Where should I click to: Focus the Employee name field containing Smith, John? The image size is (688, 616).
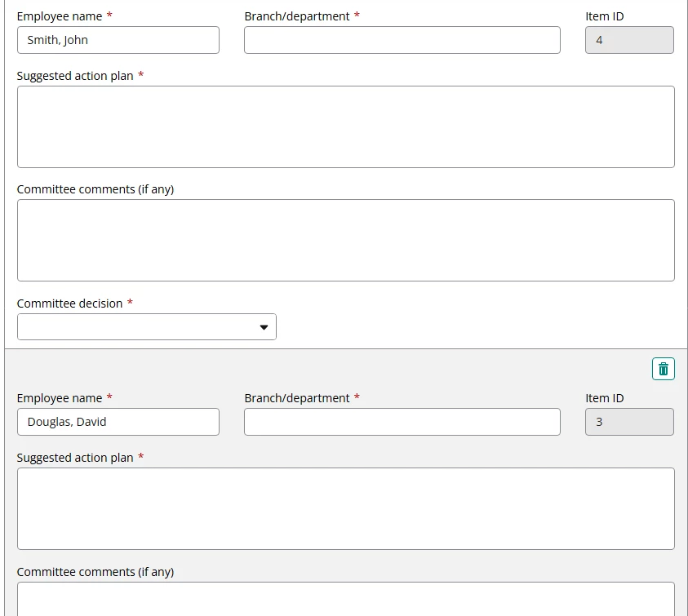tap(118, 40)
